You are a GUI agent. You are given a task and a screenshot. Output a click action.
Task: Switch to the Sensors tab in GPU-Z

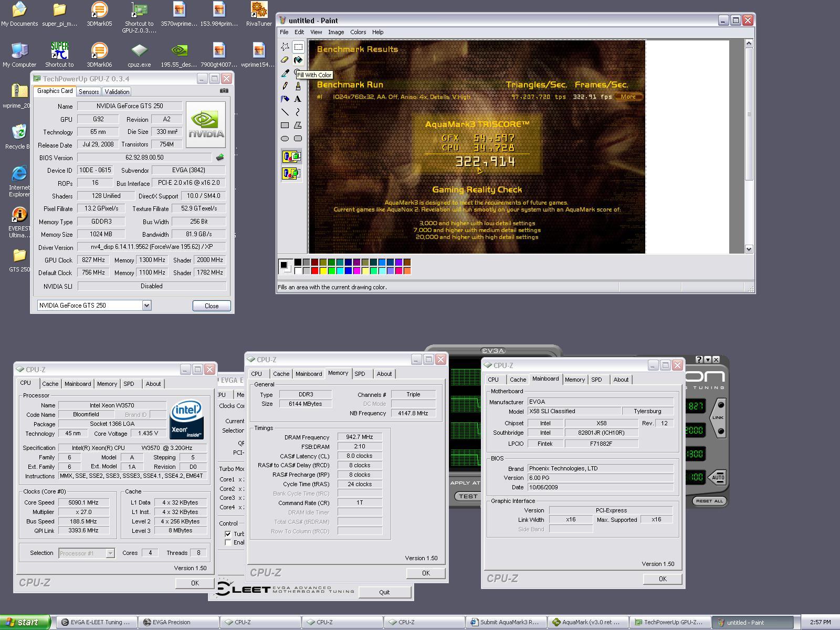89,91
